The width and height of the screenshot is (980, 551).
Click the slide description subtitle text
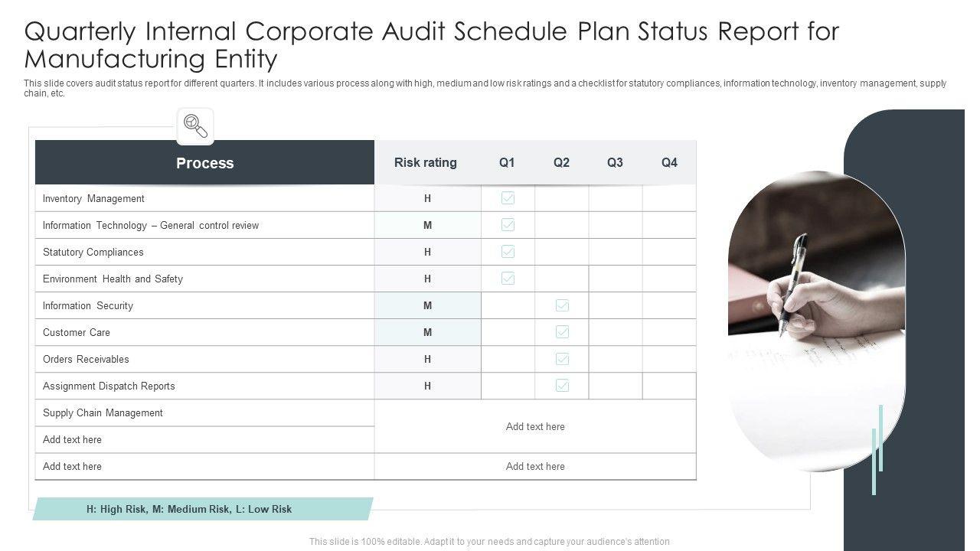485,88
